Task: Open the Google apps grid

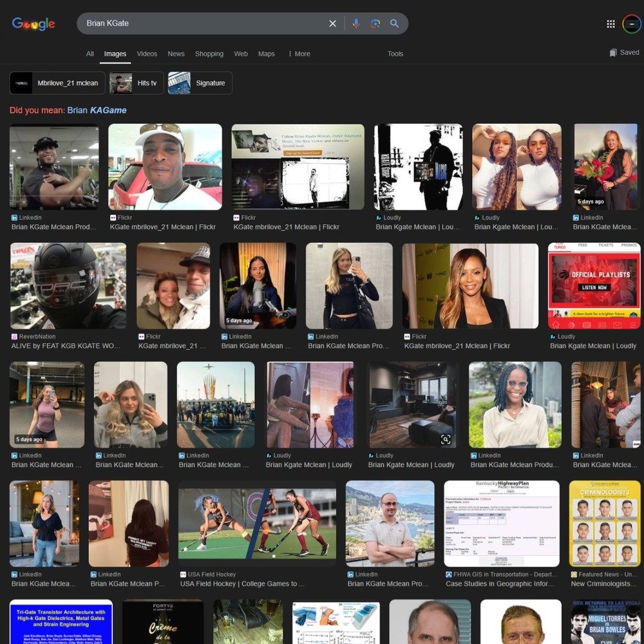Action: 611,24
